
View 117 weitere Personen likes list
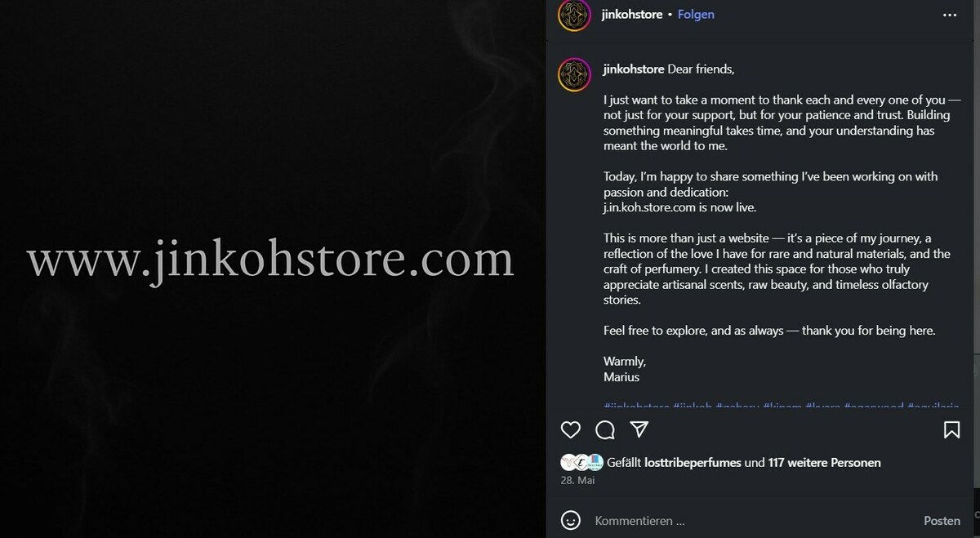(824, 463)
